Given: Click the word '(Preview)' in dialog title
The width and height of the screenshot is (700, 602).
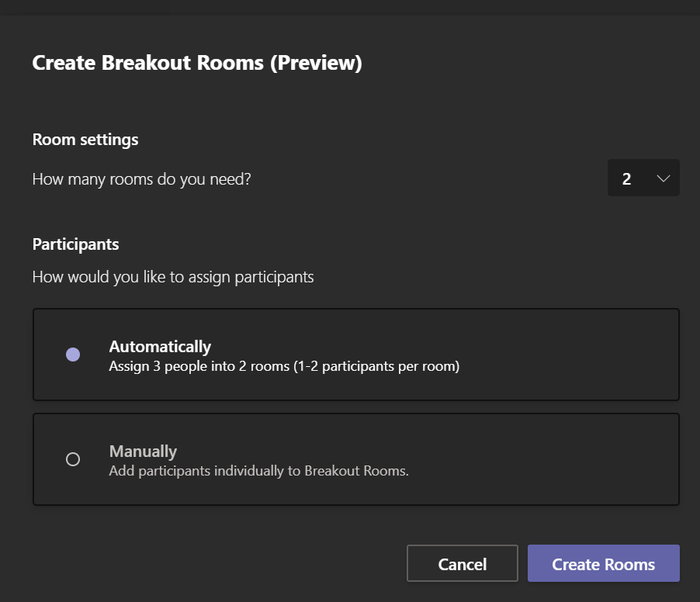Looking at the screenshot, I should click(x=316, y=63).
